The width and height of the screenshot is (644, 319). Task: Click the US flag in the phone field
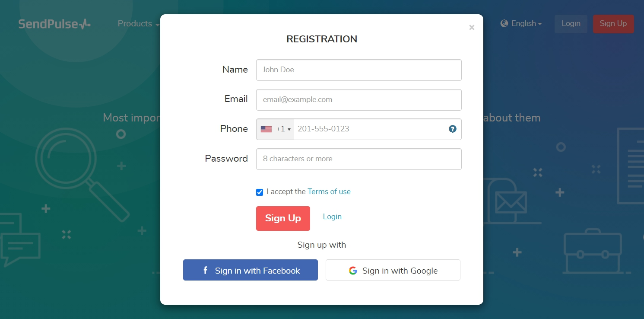tap(266, 129)
